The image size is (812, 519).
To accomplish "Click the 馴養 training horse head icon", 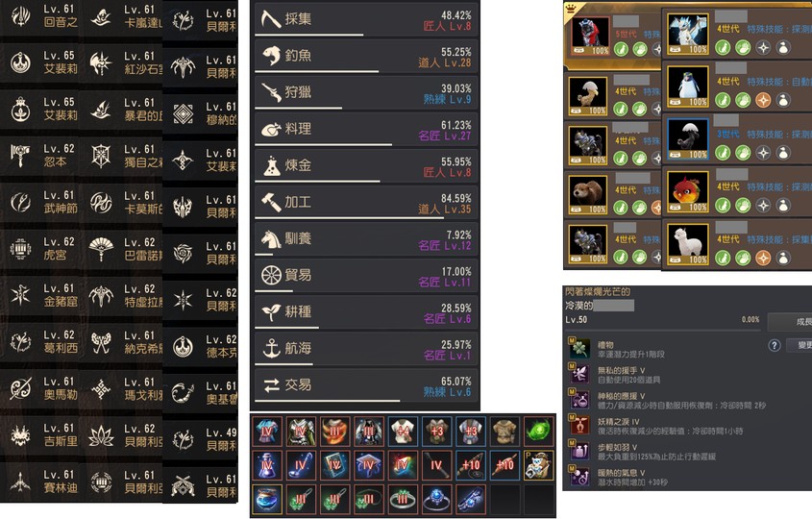I will point(271,238).
